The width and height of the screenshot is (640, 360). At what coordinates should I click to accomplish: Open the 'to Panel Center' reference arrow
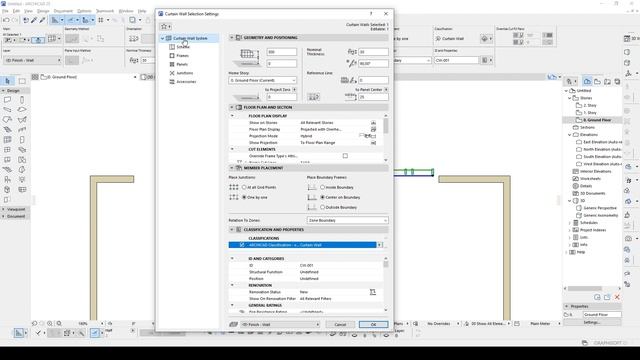point(386,89)
